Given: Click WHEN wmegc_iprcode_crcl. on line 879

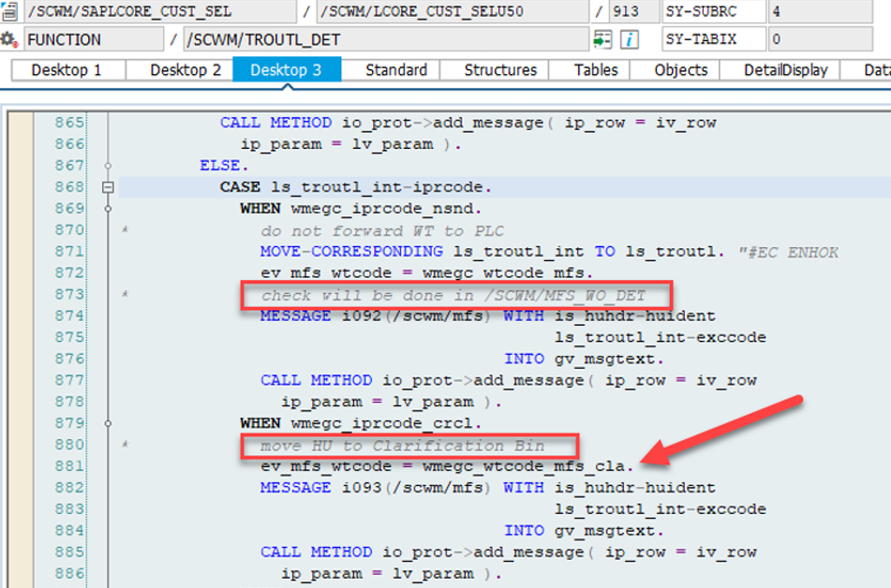Looking at the screenshot, I should click(361, 423).
